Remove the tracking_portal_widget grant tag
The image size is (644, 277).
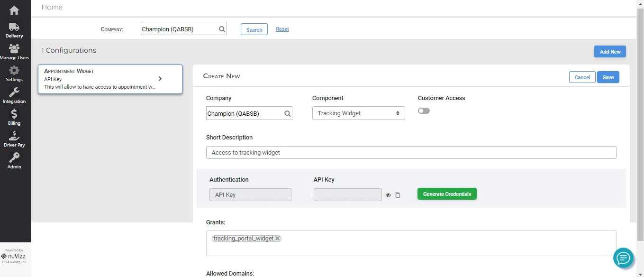pos(278,239)
